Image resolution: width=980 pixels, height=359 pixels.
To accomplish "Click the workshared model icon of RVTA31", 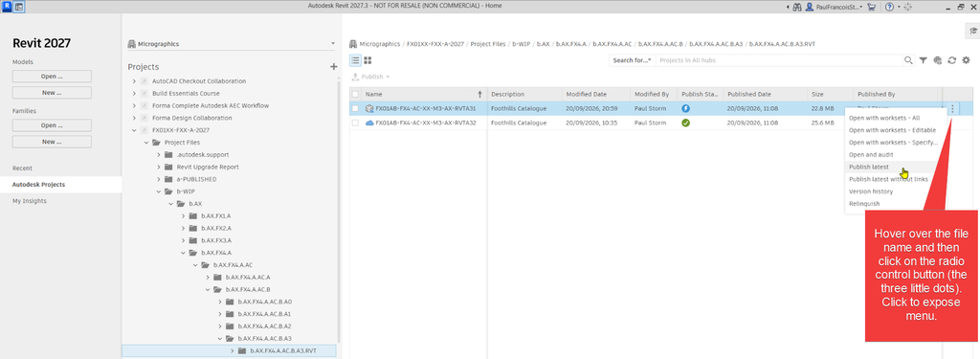I will click(x=368, y=109).
